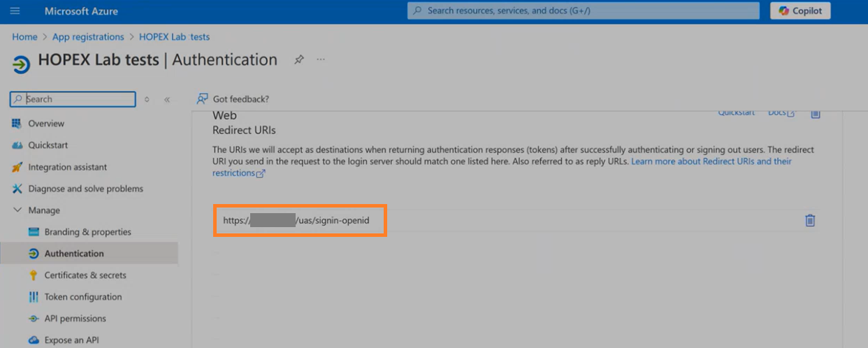Open the ellipsis more options menu
Screen dimensions: 868x348
[321, 60]
